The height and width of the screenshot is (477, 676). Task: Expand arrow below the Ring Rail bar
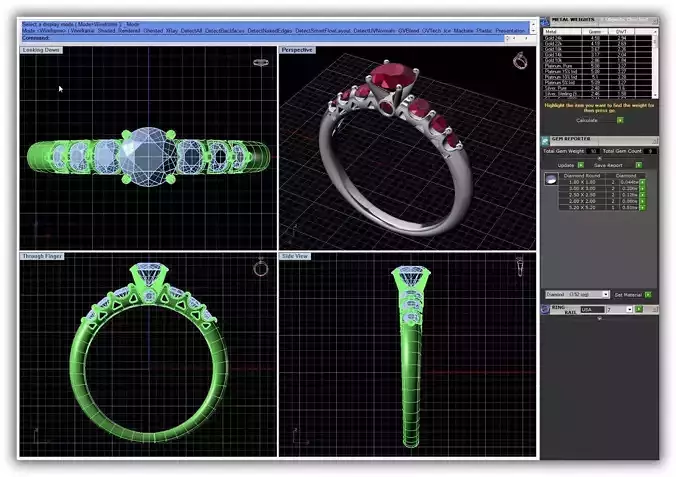(599, 318)
